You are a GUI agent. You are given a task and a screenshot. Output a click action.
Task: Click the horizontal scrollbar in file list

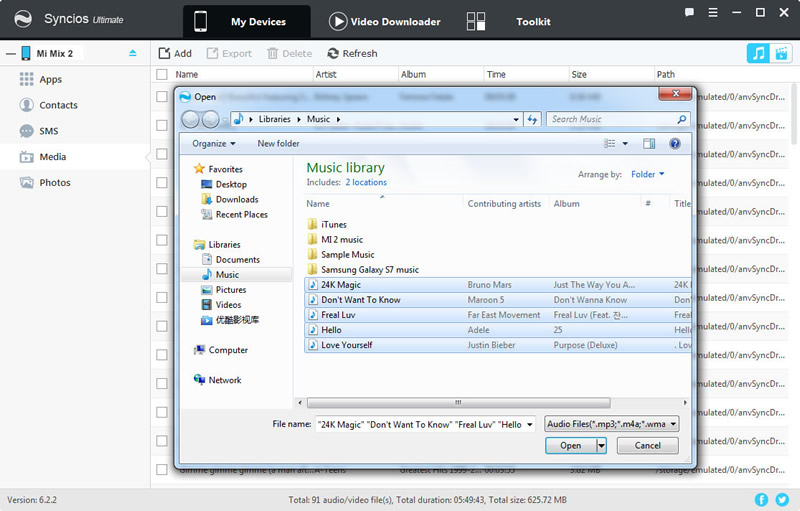[x=458, y=403]
